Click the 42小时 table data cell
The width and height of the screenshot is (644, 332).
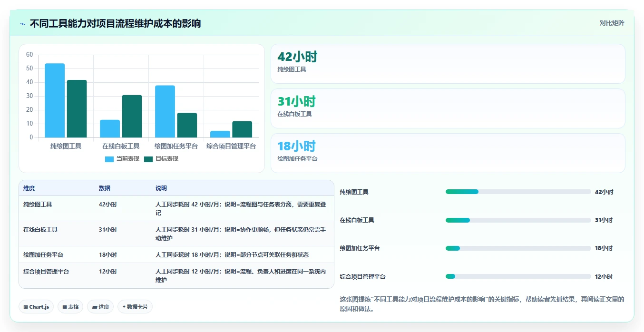(108, 205)
